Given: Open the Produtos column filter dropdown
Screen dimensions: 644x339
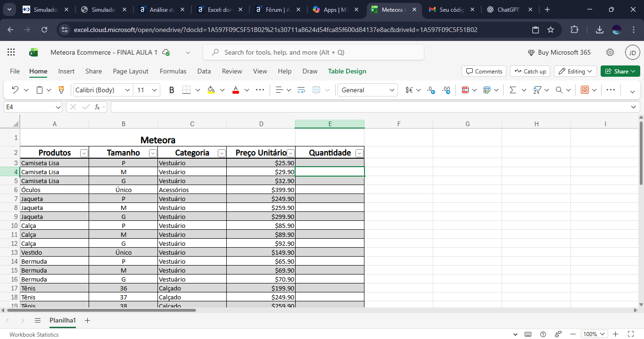Looking at the screenshot, I should 84,153.
